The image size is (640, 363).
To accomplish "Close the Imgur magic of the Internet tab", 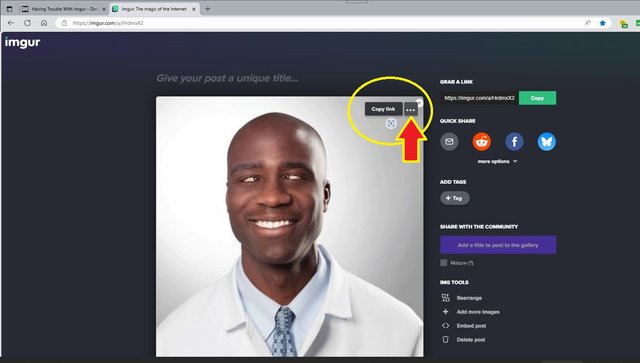I will [194, 9].
